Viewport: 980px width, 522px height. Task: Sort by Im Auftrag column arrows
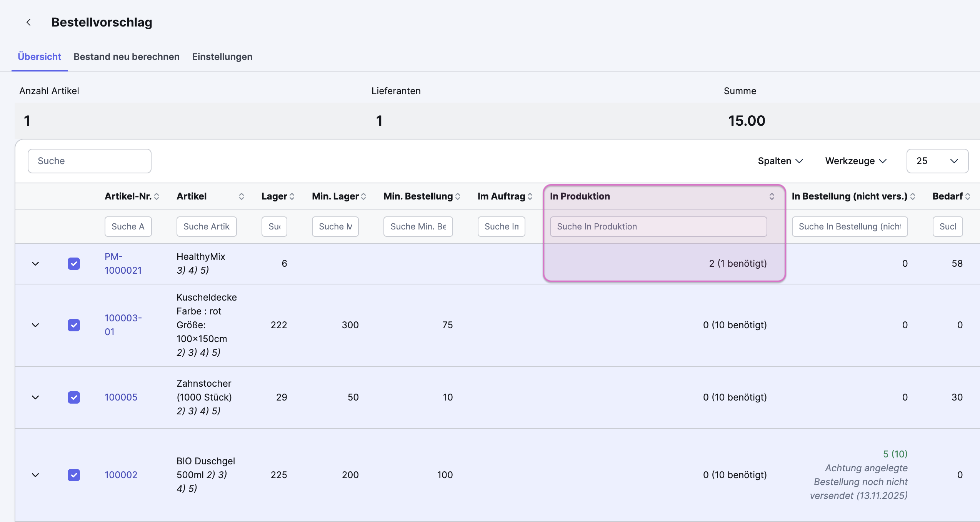(x=530, y=196)
